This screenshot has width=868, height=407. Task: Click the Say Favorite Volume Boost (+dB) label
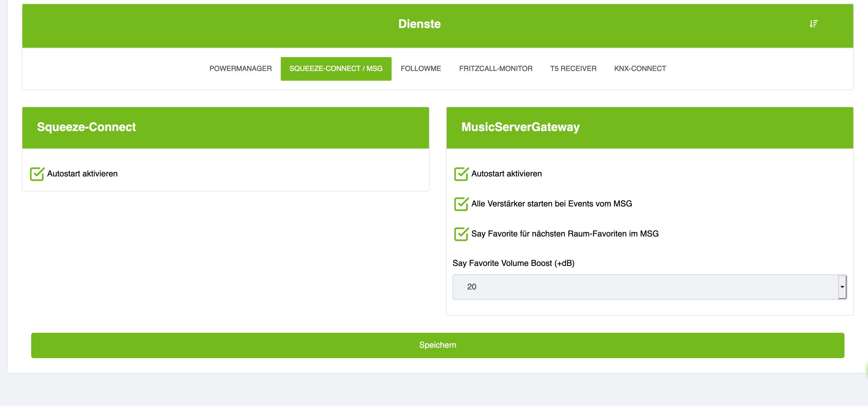pyautogui.click(x=513, y=263)
